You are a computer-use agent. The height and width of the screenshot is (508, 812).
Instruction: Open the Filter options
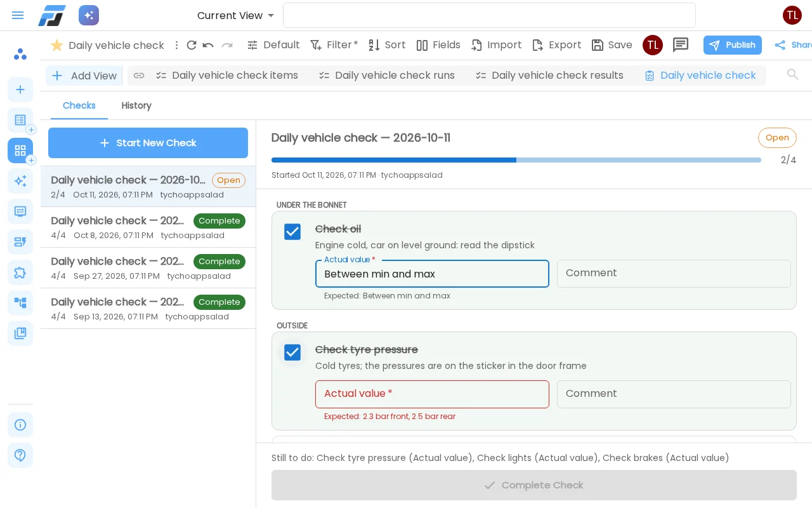334,45
